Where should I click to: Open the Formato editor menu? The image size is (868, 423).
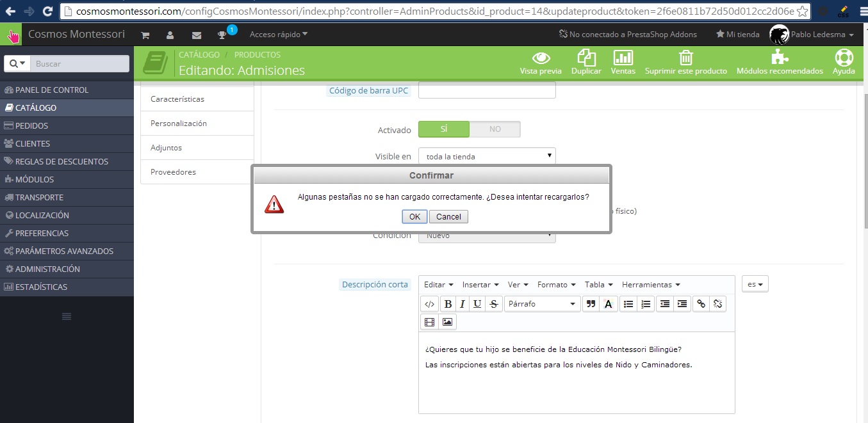(557, 285)
